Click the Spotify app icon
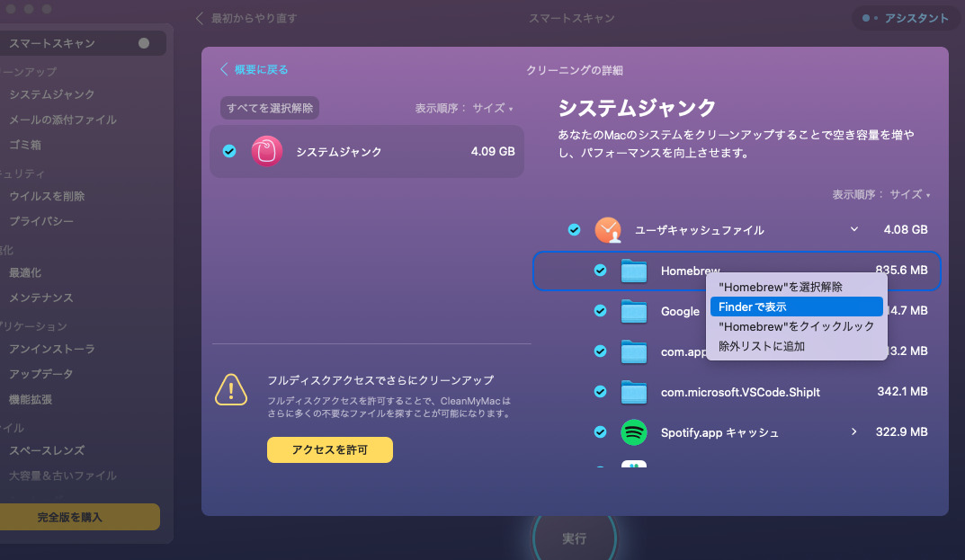Screen dimensions: 965x560 (633, 432)
